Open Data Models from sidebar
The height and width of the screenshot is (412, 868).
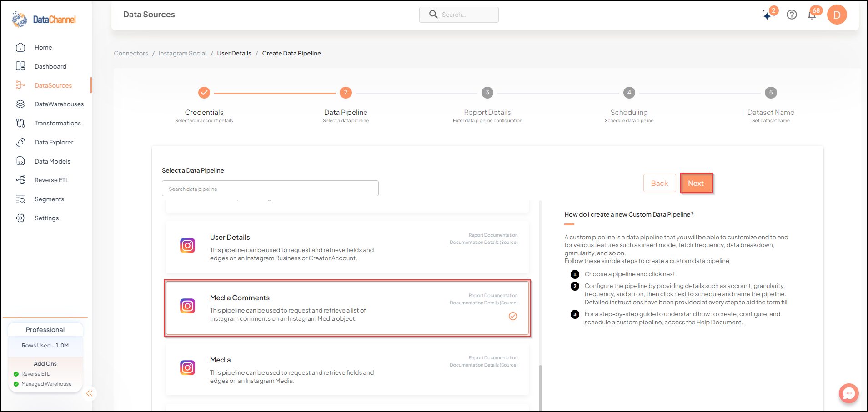point(52,161)
